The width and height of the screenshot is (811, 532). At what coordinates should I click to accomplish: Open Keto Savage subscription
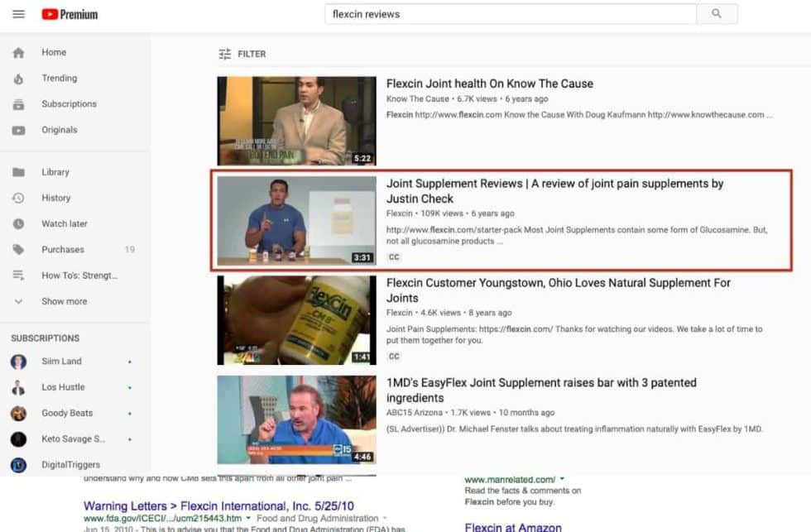pos(74,439)
